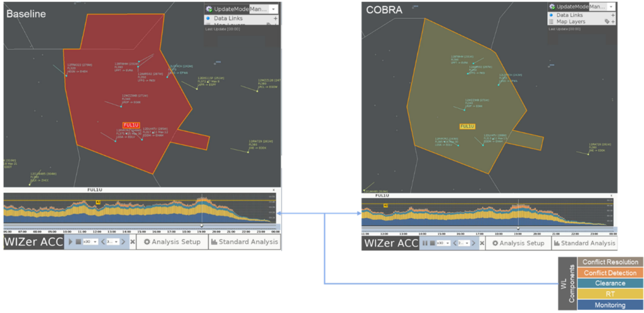Click FUL1U sector label in COBRA map
The width and height of the screenshot is (644, 313).
coord(467,126)
